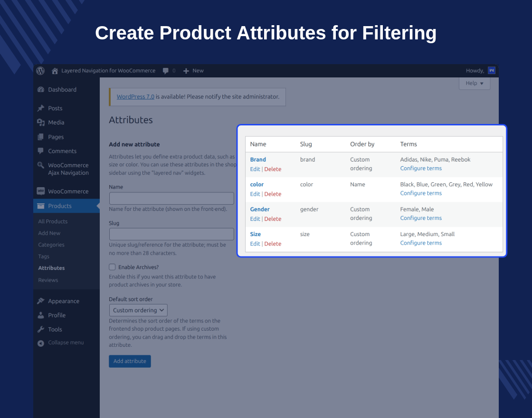
Task: Click the Dashboard gauge icon
Action: coord(41,90)
